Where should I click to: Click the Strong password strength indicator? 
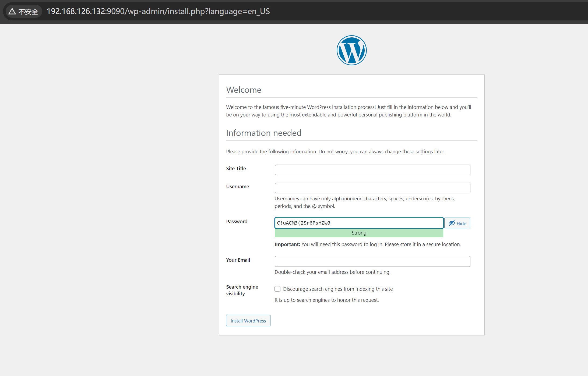tap(359, 233)
